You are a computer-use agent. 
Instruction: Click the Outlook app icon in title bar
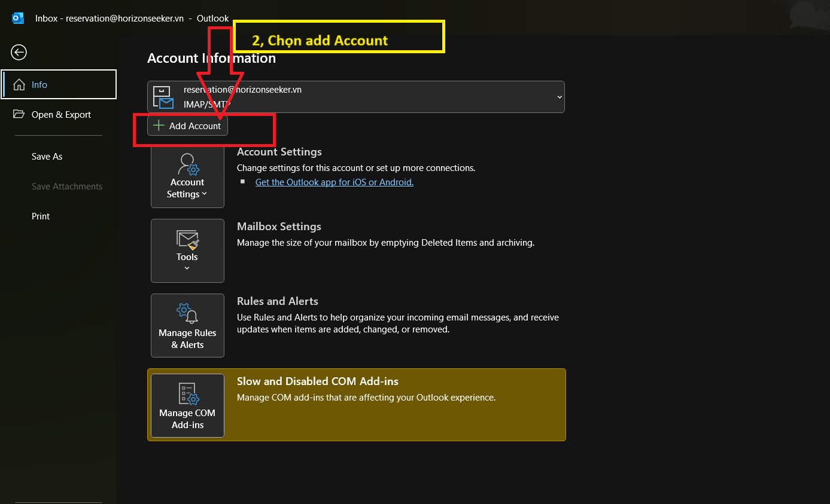click(18, 18)
